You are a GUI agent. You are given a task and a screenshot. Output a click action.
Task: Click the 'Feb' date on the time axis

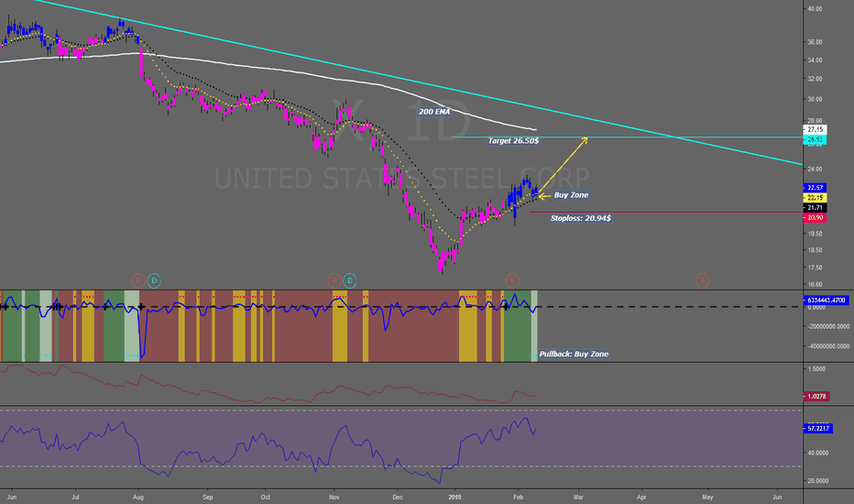518,497
